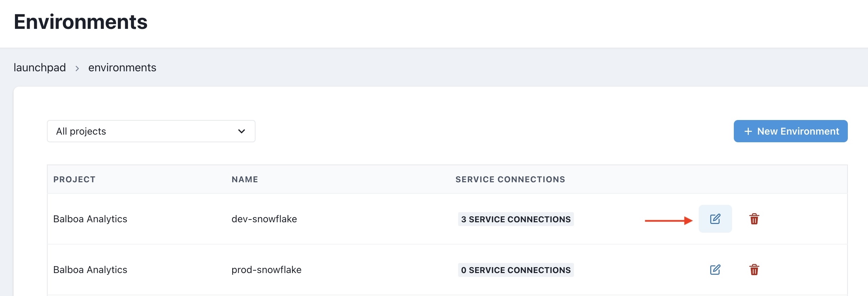Open the environments breadcrumb link
The width and height of the screenshot is (868, 296).
tap(122, 67)
